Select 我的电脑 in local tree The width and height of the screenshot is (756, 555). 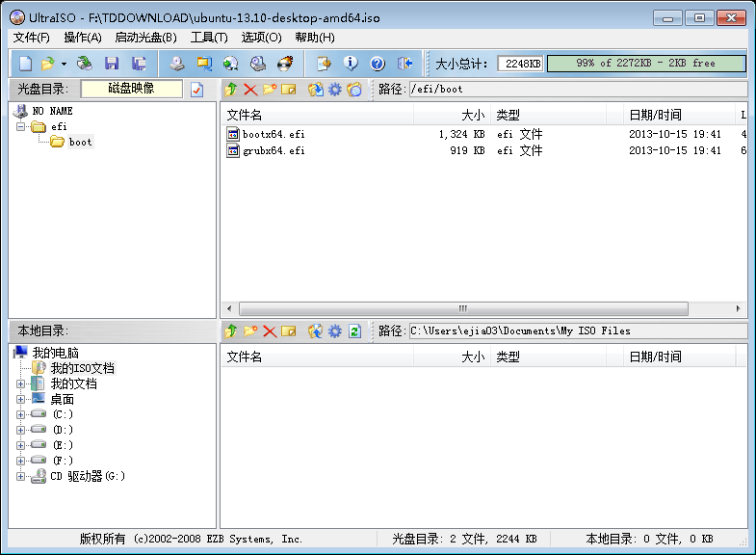click(x=55, y=353)
